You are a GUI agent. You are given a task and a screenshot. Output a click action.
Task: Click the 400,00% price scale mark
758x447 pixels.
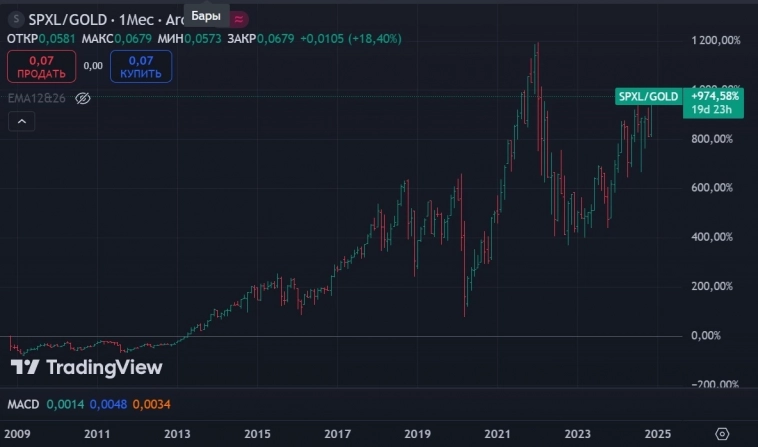tap(712, 237)
